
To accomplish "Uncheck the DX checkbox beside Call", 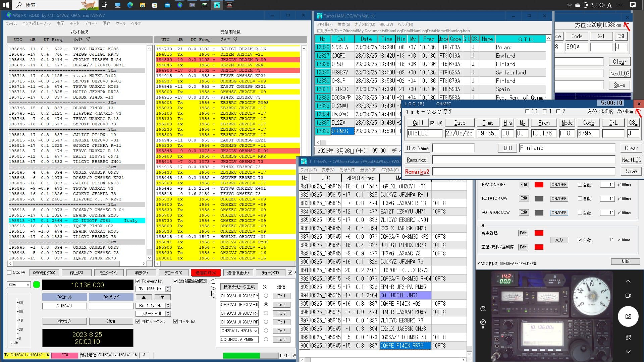I will [x=432, y=123].
